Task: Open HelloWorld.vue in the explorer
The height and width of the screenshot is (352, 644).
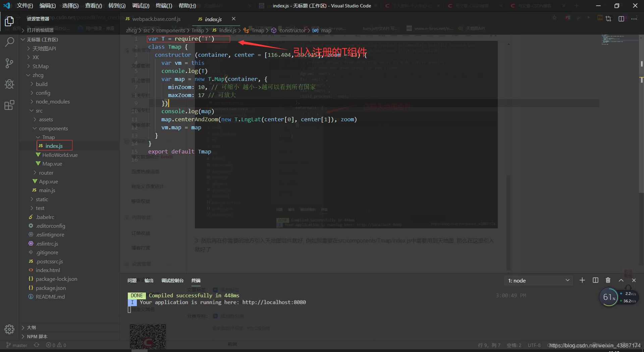Action: pos(60,155)
